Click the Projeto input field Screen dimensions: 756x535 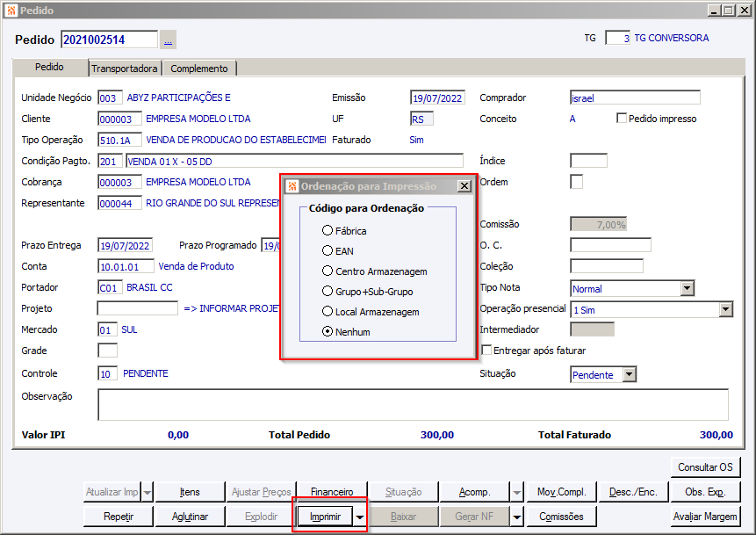pyautogui.click(x=137, y=308)
